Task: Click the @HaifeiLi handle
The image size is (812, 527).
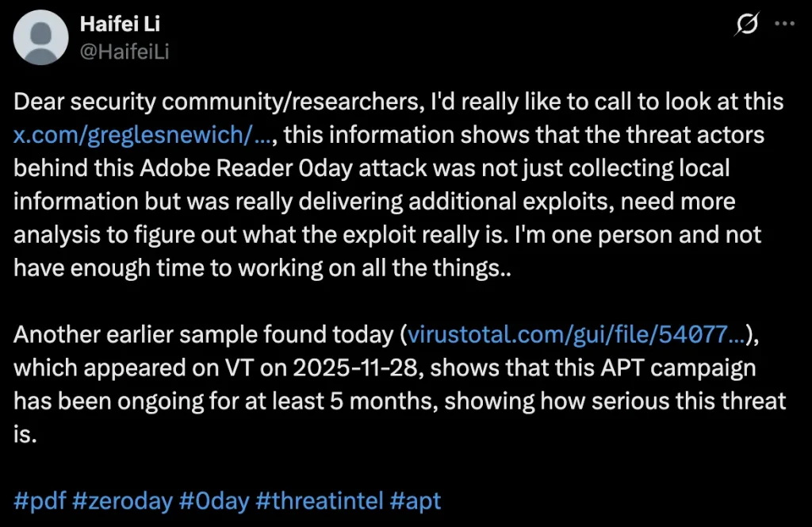Action: 124,51
